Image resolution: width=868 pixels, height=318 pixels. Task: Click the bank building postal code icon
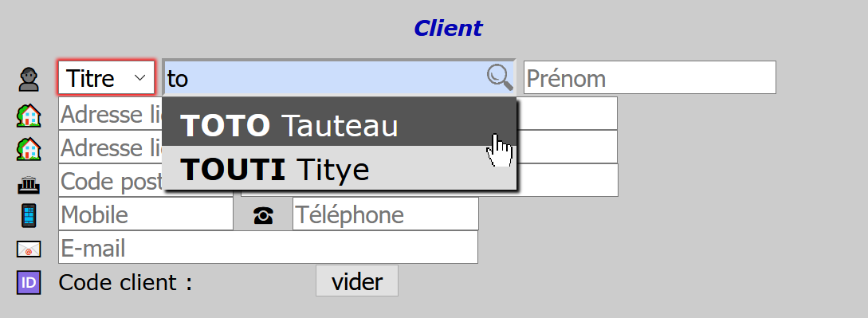point(29,184)
